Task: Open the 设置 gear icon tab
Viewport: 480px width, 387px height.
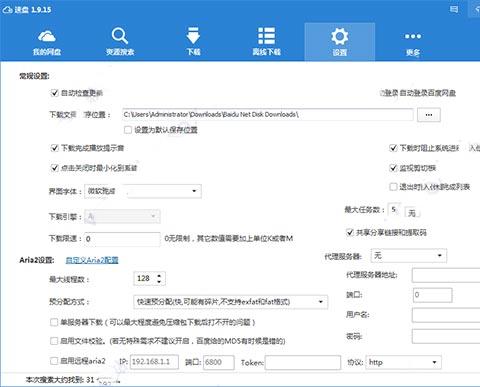Action: 340,42
